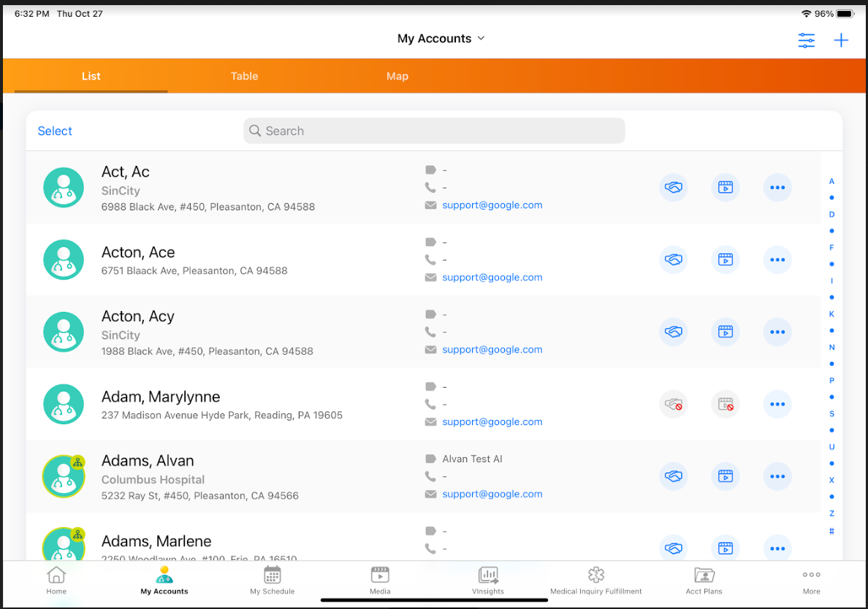Screen dimensions: 868x609
Task: Tap Acton, Ace email support@google.com link
Action: pos(492,277)
